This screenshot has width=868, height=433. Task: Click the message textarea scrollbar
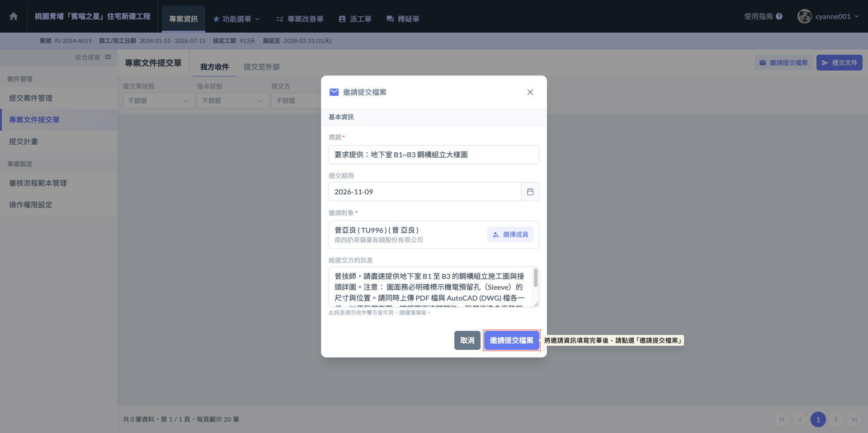pyautogui.click(x=536, y=278)
